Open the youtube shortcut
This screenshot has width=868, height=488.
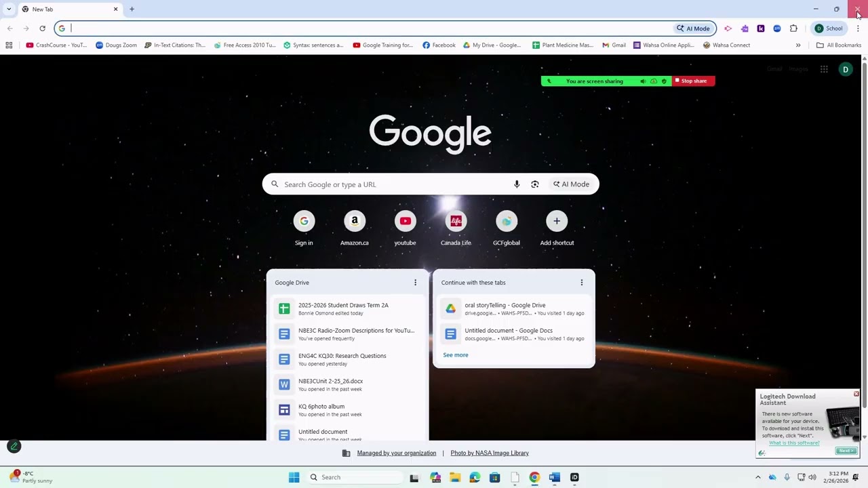[x=405, y=228]
